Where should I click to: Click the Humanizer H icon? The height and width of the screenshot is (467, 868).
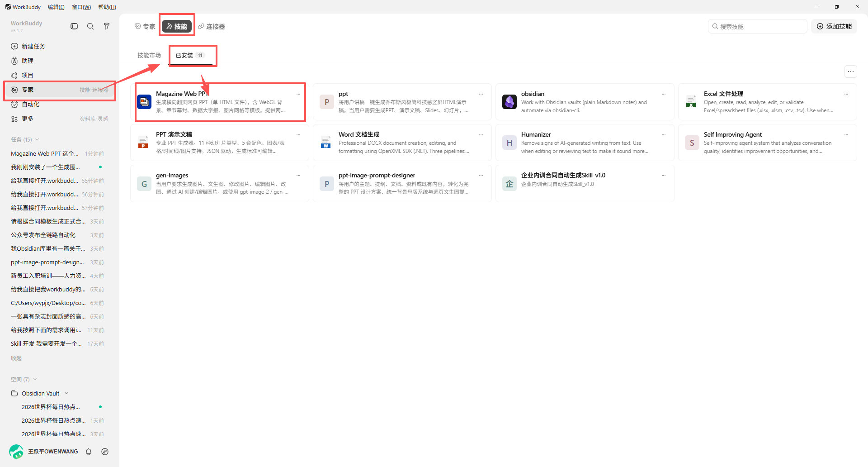(509, 143)
